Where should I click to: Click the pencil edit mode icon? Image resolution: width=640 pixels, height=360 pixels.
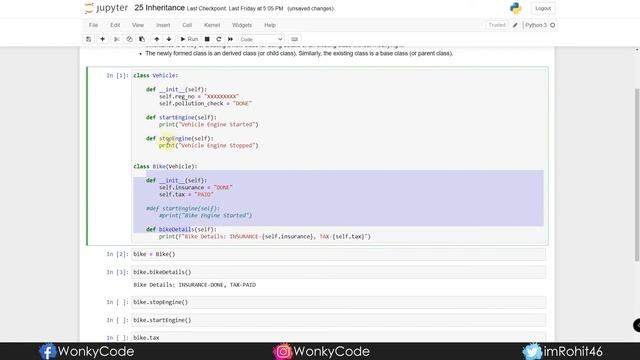click(515, 25)
